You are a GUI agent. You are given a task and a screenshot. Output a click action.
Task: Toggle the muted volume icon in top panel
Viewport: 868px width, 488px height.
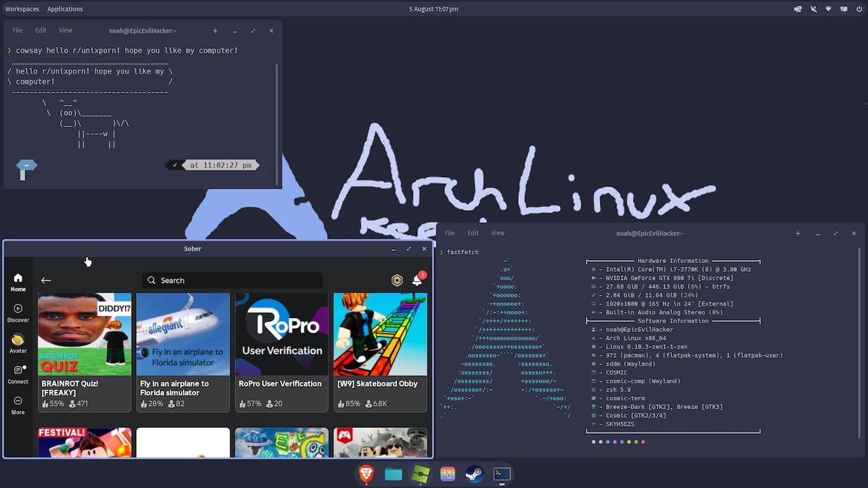click(813, 9)
